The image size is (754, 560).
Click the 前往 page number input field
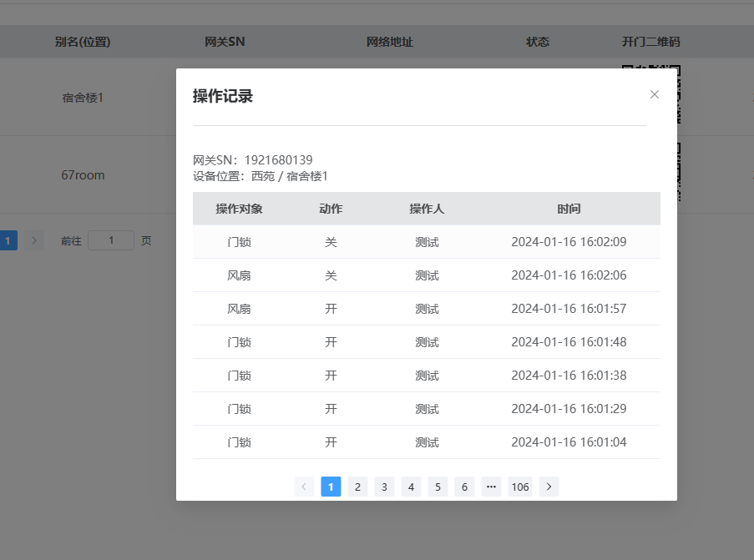(x=111, y=240)
